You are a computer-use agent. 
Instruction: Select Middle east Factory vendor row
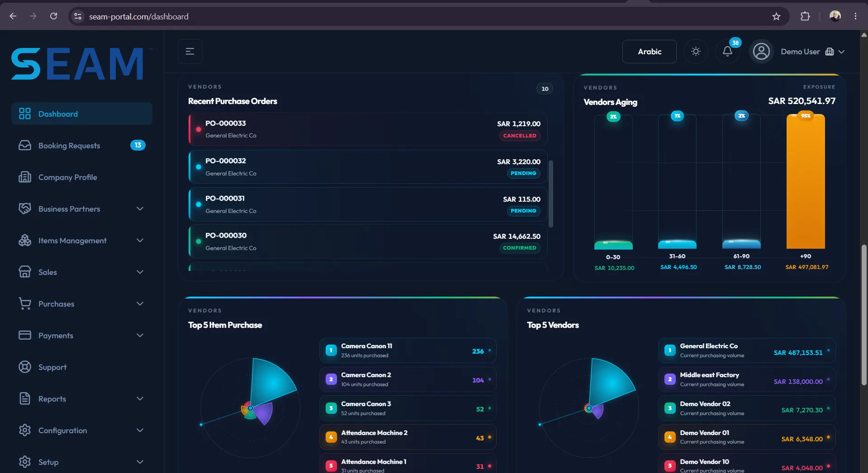click(x=746, y=379)
